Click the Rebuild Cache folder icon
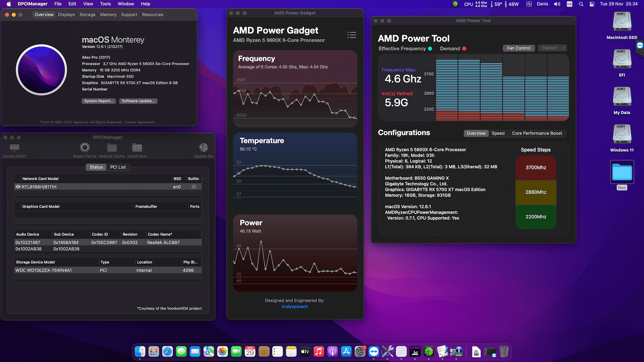This screenshot has height=362, width=644. [x=112, y=147]
